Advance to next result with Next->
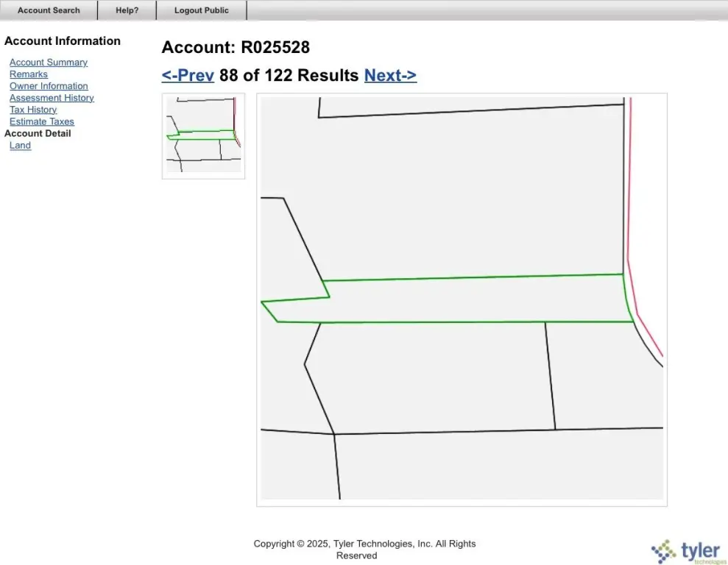Screen dimensions: 728x565 (390, 75)
